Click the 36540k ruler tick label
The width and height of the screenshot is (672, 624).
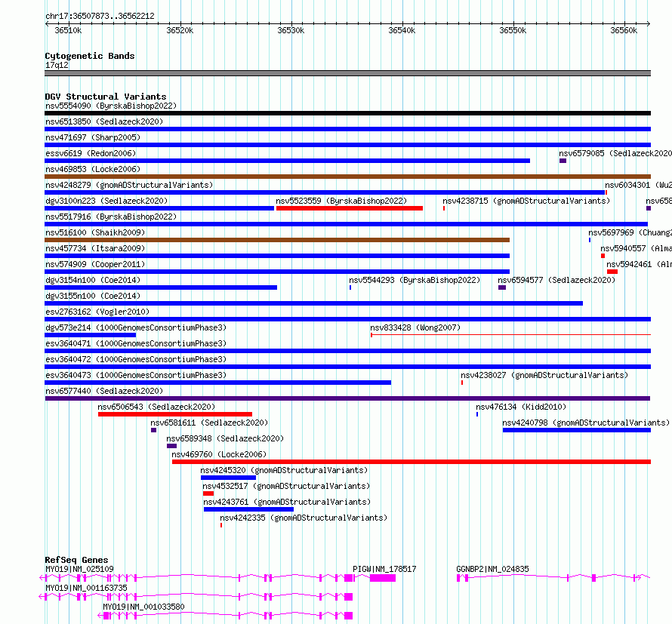click(x=402, y=30)
